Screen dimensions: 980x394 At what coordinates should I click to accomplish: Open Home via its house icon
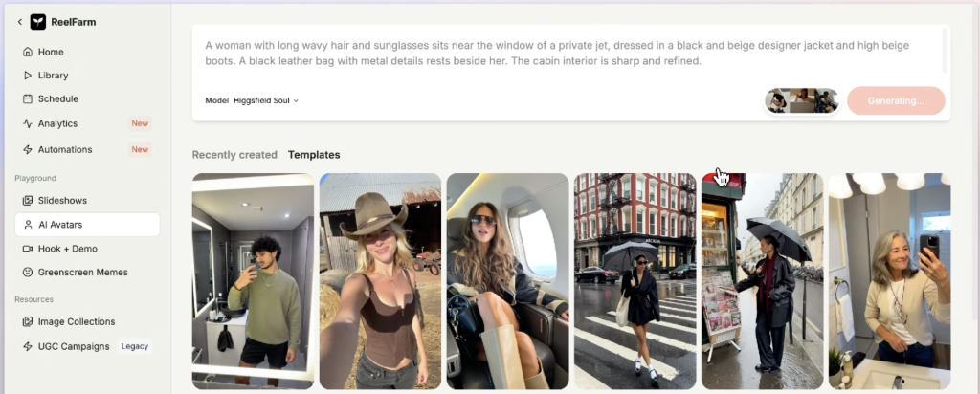point(28,52)
